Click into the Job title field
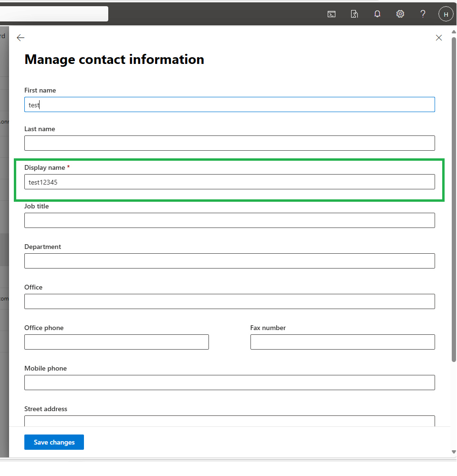This screenshot has width=457, height=476. click(x=229, y=220)
